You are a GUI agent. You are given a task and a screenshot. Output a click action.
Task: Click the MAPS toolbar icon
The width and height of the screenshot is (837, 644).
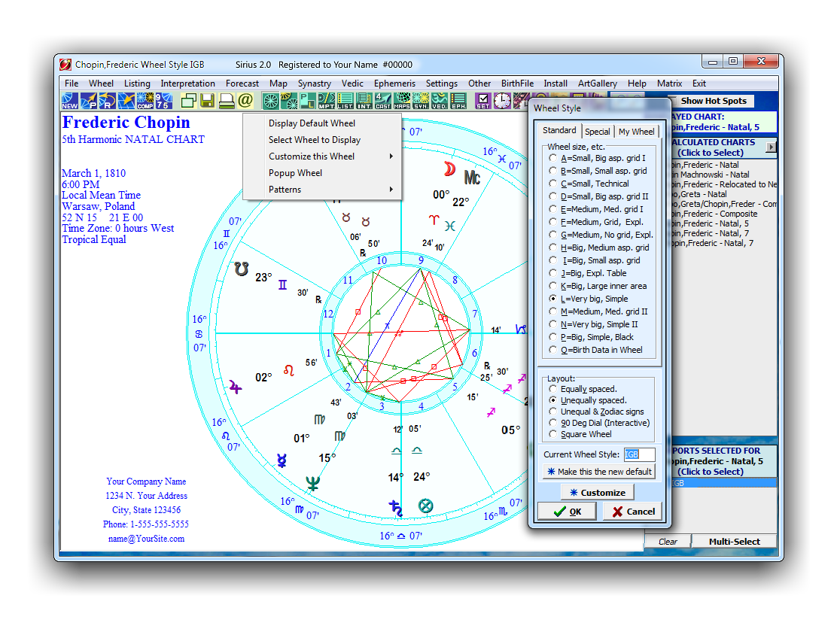pyautogui.click(x=402, y=101)
